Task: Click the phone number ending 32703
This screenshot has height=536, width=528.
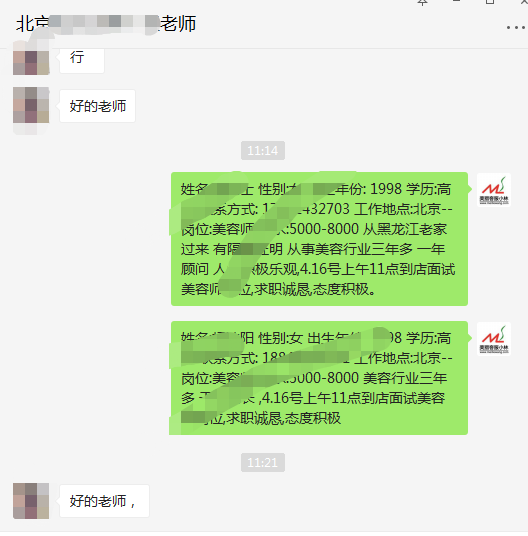Action: 306,209
